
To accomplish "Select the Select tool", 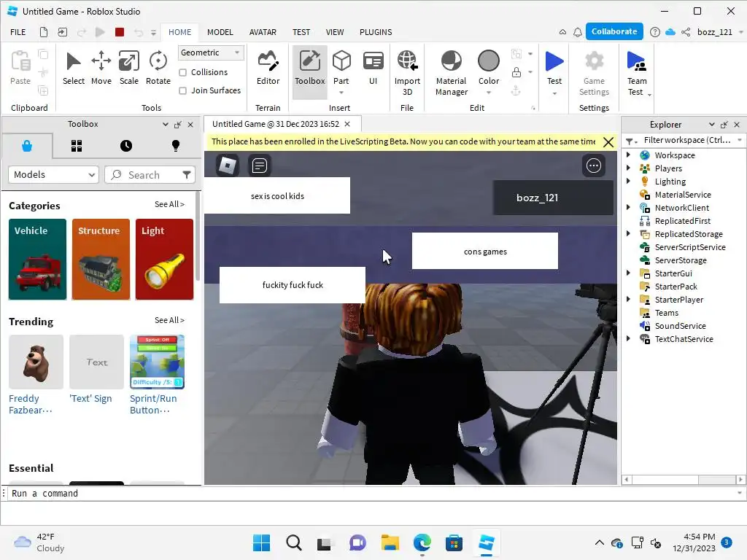I will point(74,69).
